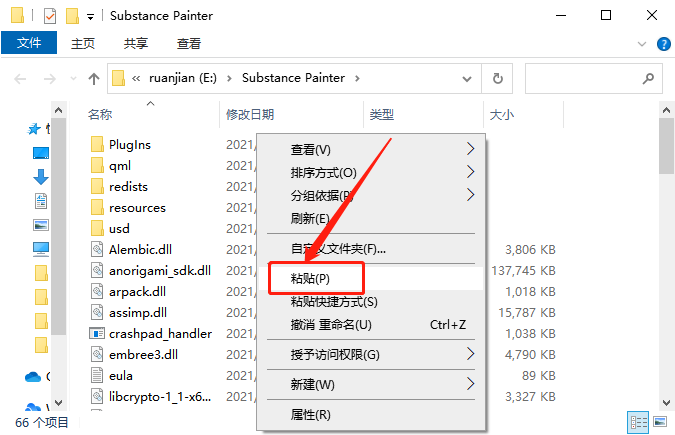
Task: Expand the chevron after Substance Painter breadcrumb
Action: click(357, 78)
